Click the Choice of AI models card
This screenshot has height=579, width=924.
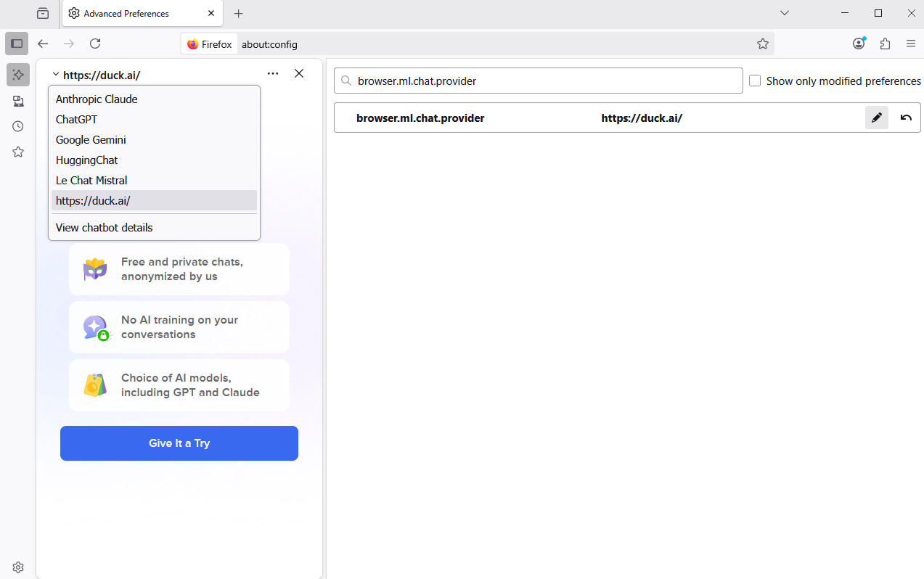click(x=179, y=385)
